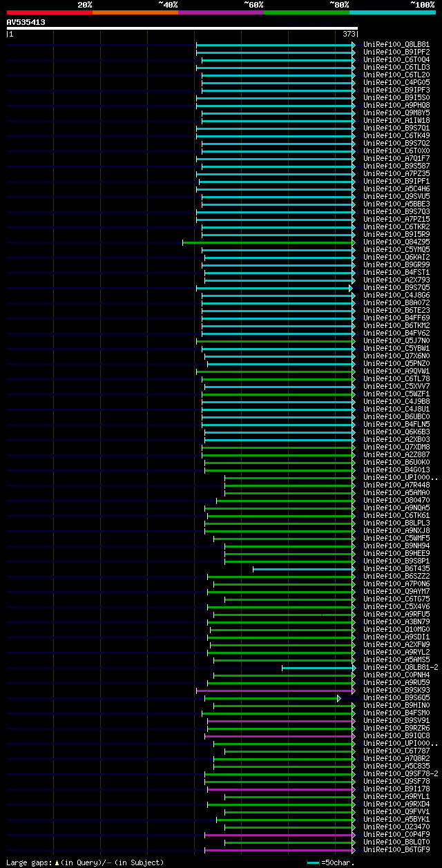Image resolution: width=442 pixels, height=868 pixels.
Task: Select the UniRef100_Q5J7N0 entry
Action: [x=396, y=341]
